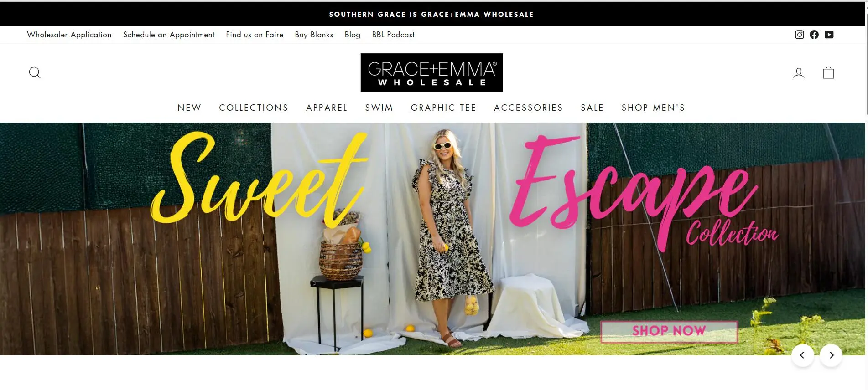This screenshot has width=868, height=390.
Task: Go to previous slide arrow
Action: coord(802,355)
